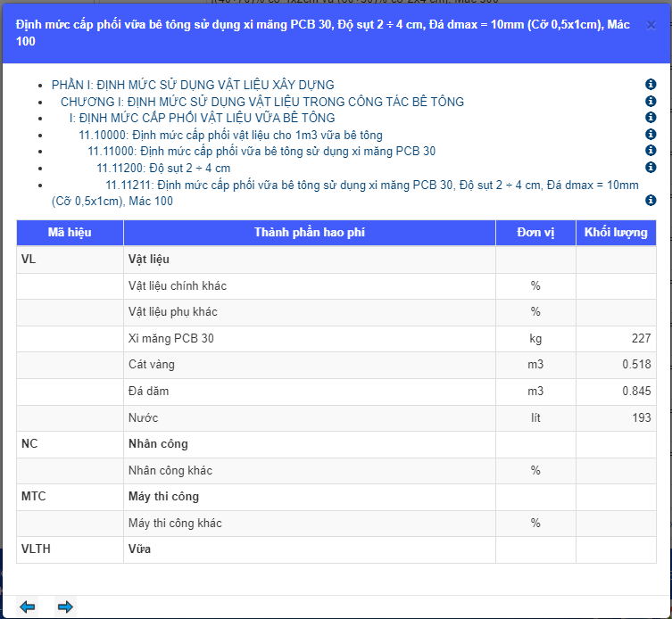Go to previous item with left arrow
The image size is (672, 619).
(28, 607)
